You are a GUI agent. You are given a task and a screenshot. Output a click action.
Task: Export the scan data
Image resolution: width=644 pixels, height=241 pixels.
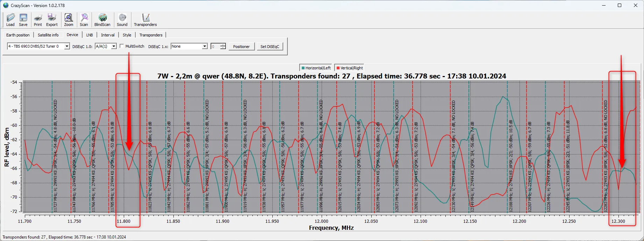point(52,20)
